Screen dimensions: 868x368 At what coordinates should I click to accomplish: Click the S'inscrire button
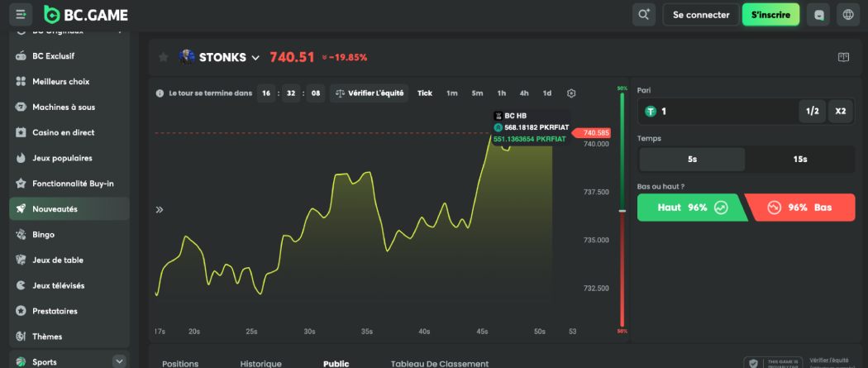pos(770,15)
